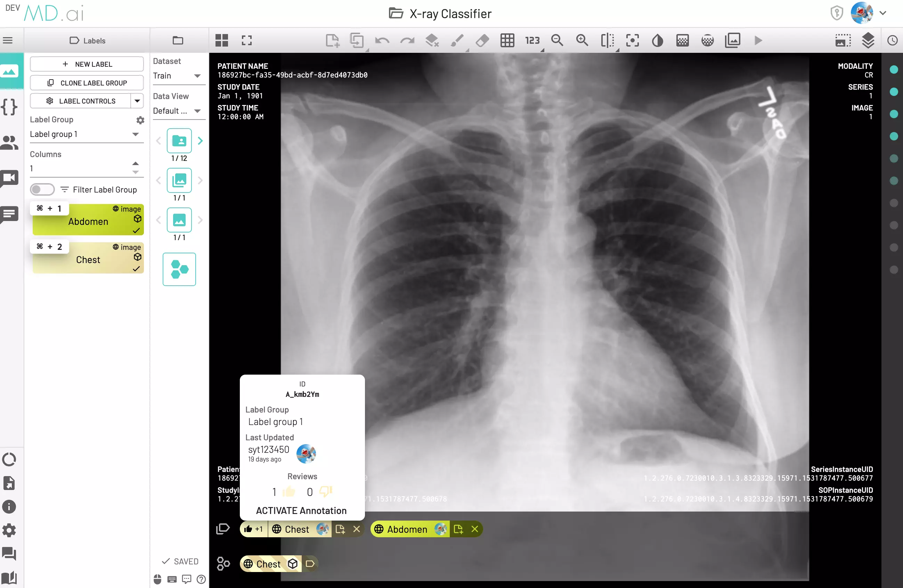Open Label Controls dropdown arrow
Viewport: 903px width, 588px height.
pyautogui.click(x=137, y=101)
